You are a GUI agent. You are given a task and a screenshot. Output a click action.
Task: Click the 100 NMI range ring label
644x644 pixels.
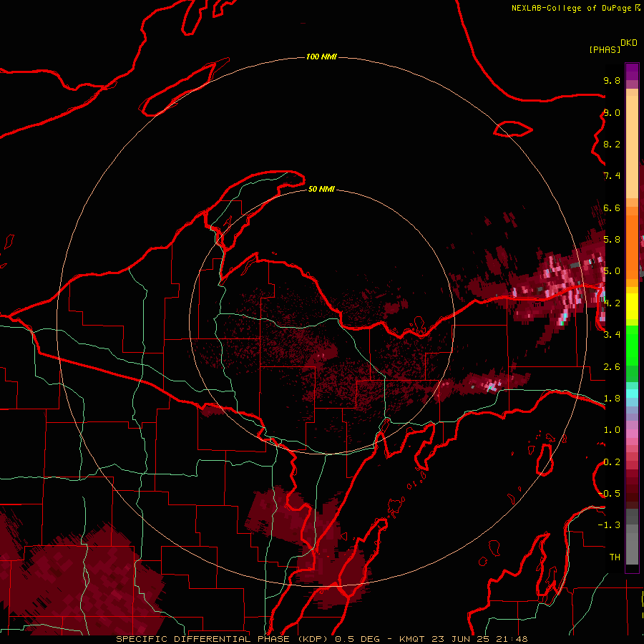(x=321, y=57)
